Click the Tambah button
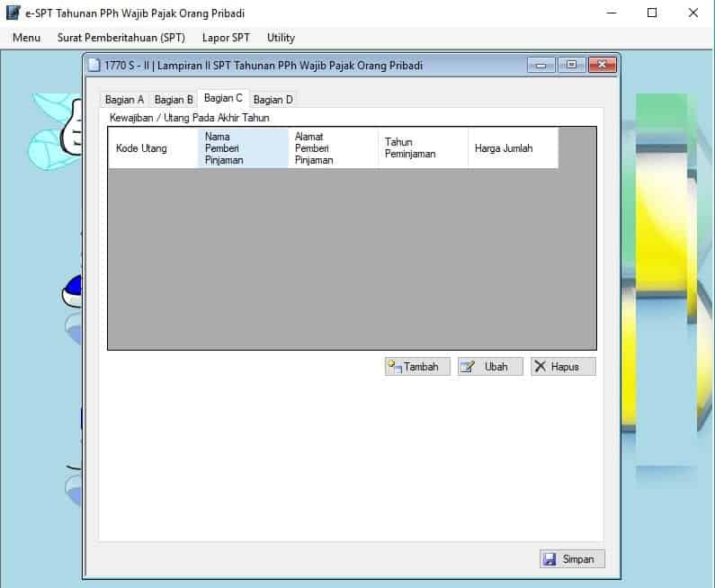This screenshot has width=715, height=588. tap(417, 367)
